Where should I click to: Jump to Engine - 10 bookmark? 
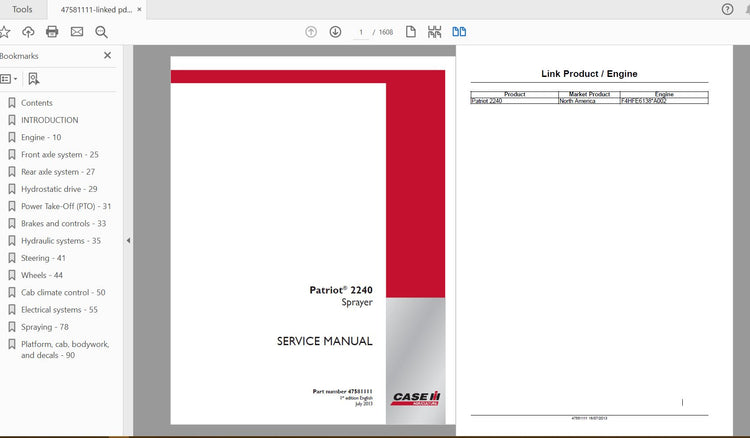[x=41, y=137]
